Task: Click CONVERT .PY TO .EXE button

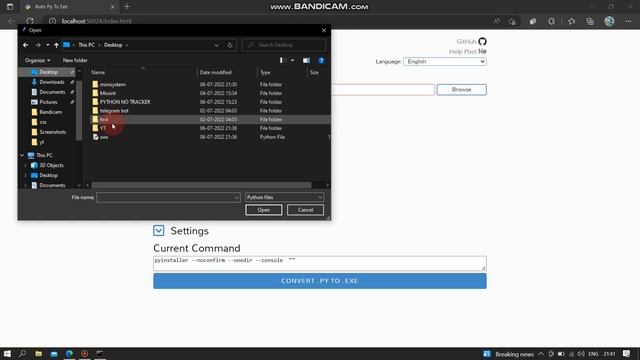Action: pyautogui.click(x=320, y=281)
